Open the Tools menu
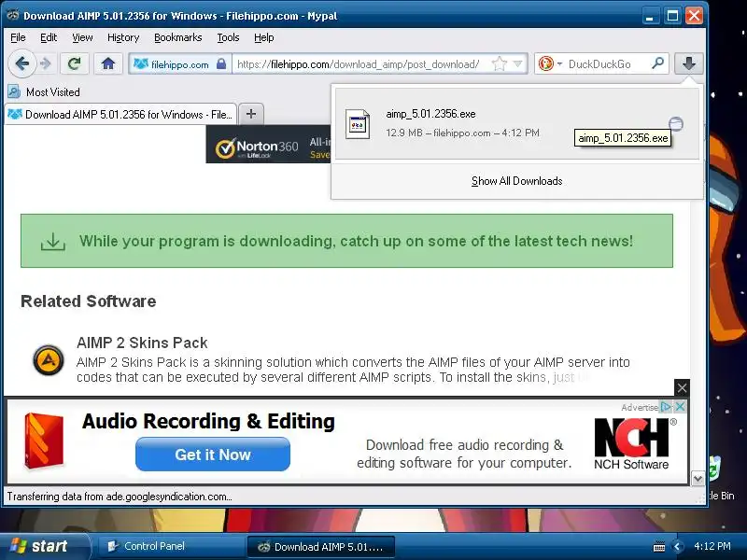747x560 pixels. tap(228, 37)
